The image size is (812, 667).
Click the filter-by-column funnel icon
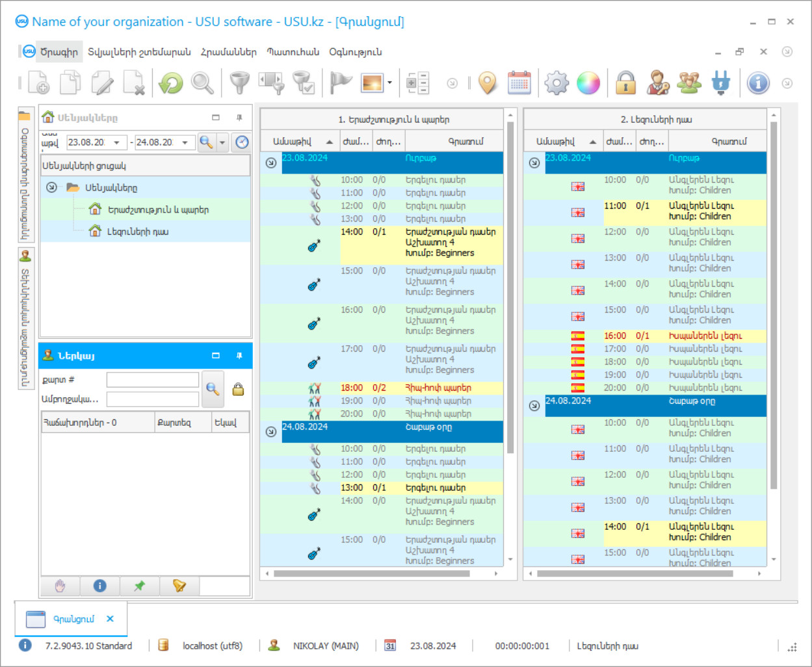click(272, 83)
